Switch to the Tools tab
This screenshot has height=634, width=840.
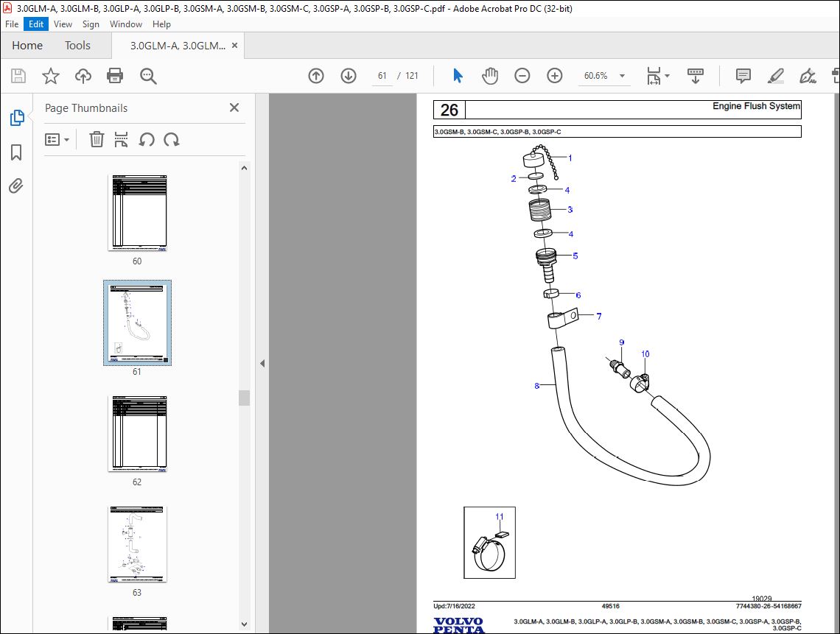(x=77, y=46)
